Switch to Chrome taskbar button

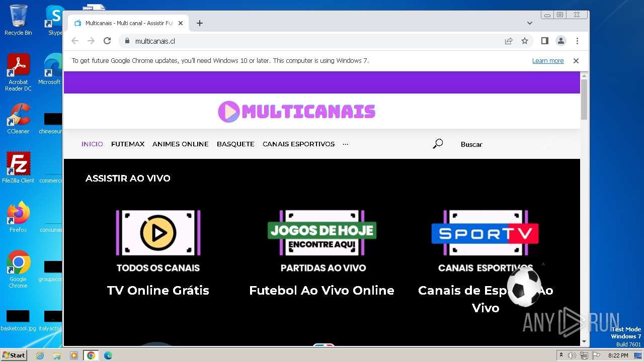coord(91,355)
